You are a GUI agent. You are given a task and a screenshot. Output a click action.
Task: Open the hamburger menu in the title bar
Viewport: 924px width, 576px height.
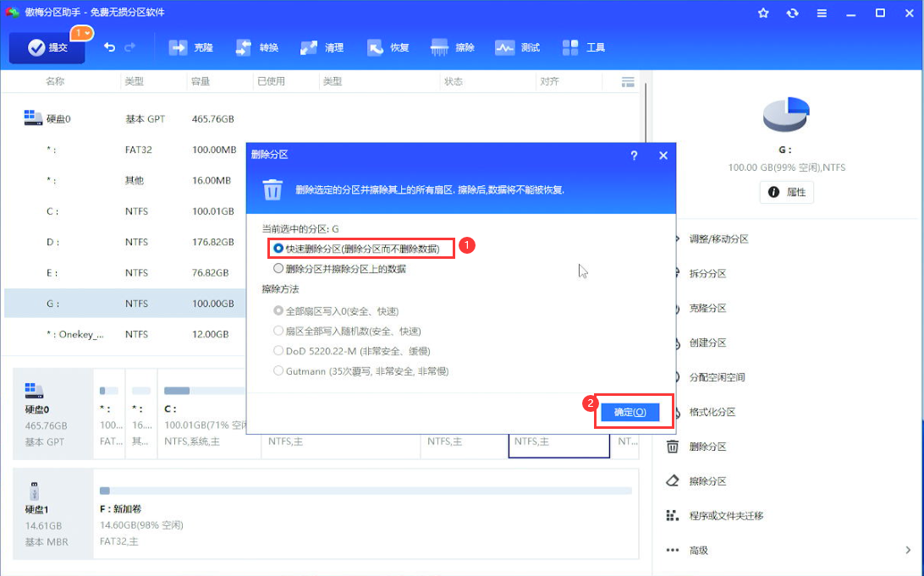[822, 13]
